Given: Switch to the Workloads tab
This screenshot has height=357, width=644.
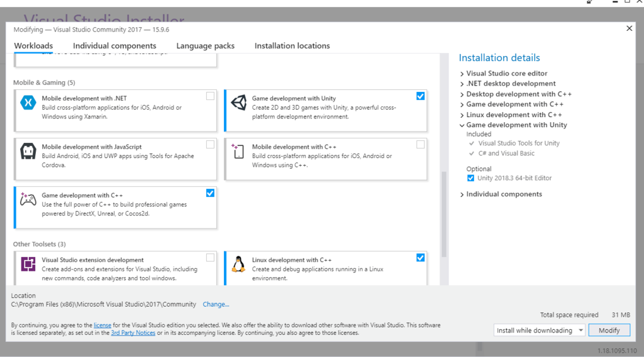Looking at the screenshot, I should 33,46.
